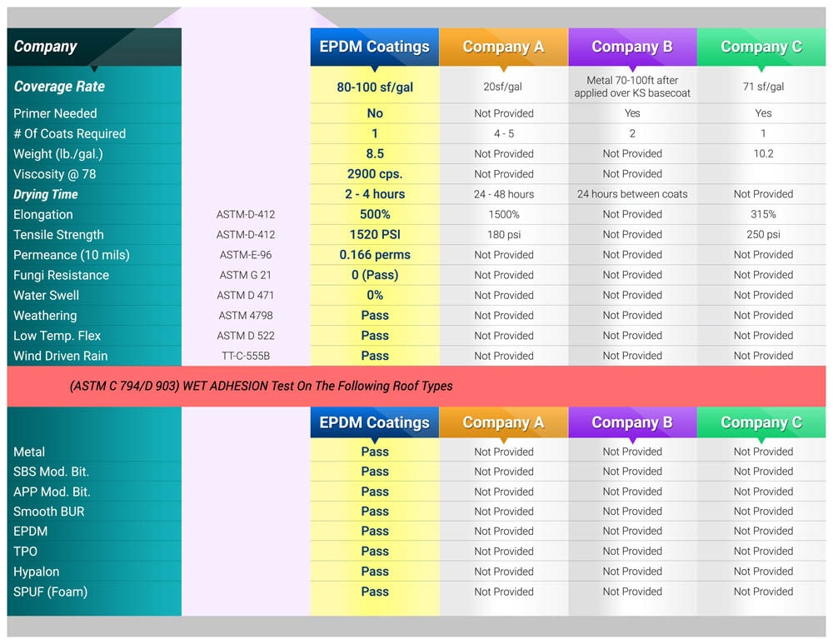Select the Coverage Rate row label
The image size is (833, 644).
[x=59, y=86]
